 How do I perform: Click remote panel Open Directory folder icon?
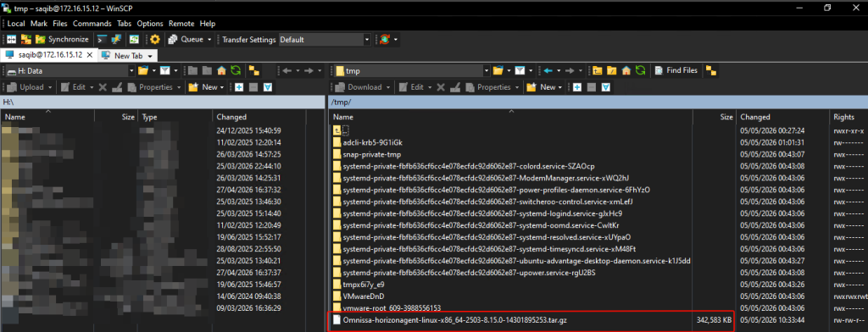click(498, 71)
